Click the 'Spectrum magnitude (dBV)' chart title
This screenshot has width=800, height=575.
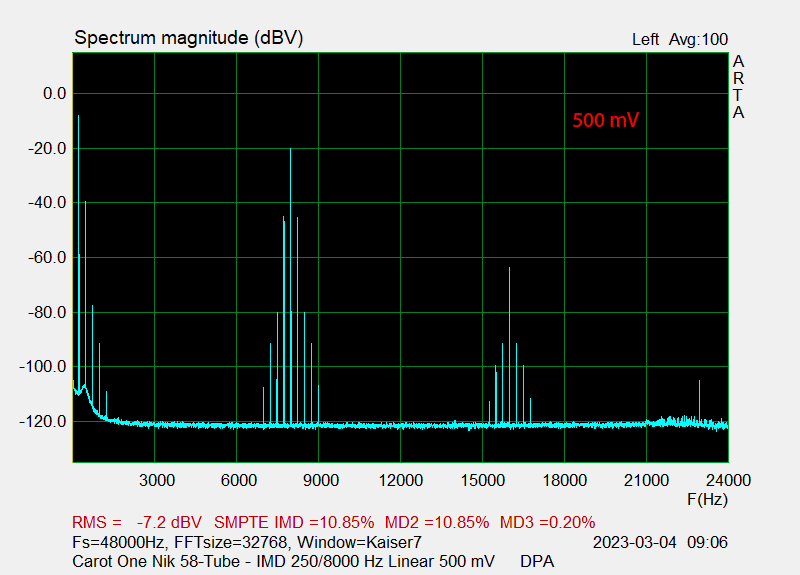[x=189, y=38]
